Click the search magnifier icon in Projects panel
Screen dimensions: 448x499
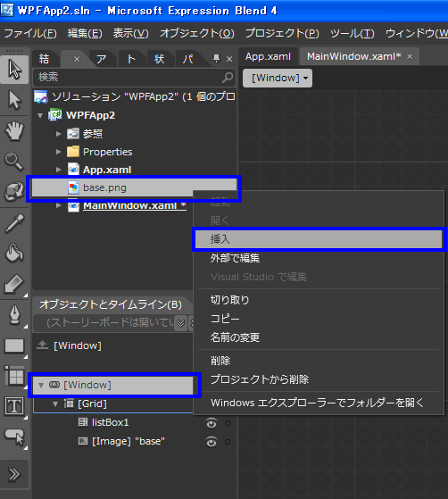(228, 77)
